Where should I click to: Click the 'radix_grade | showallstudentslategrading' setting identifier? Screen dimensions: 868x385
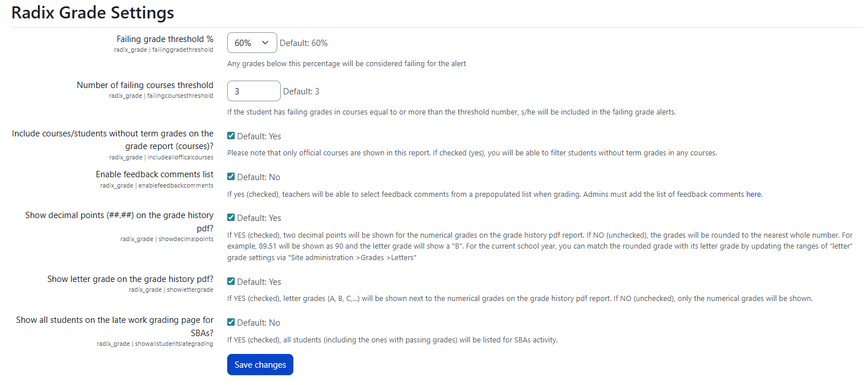click(x=155, y=344)
